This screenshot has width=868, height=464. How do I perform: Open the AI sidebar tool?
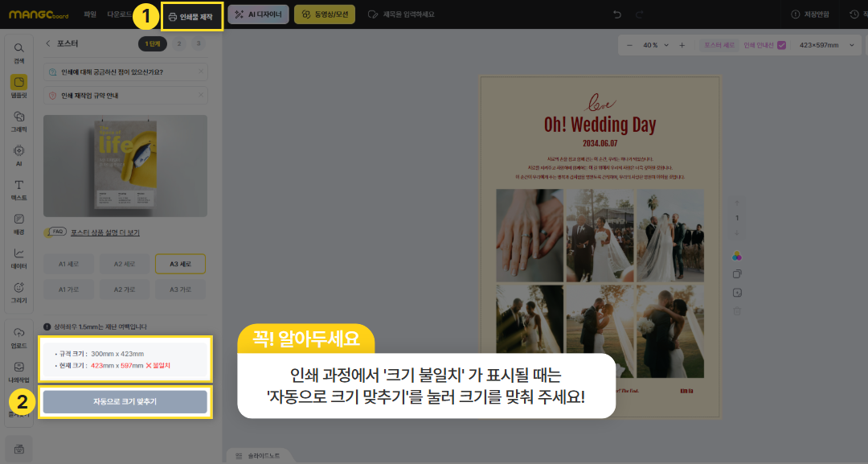coord(18,155)
